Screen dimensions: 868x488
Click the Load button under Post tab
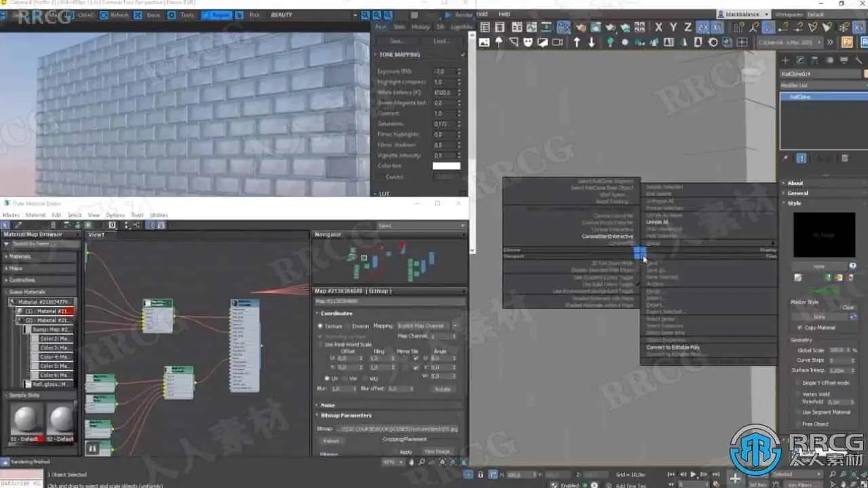coord(441,41)
